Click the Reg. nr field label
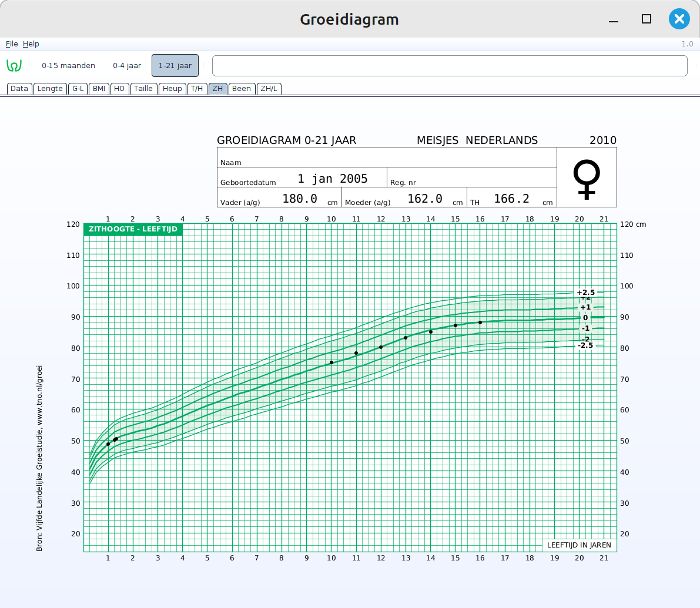Screen dimensions: 700x608 coord(403,183)
